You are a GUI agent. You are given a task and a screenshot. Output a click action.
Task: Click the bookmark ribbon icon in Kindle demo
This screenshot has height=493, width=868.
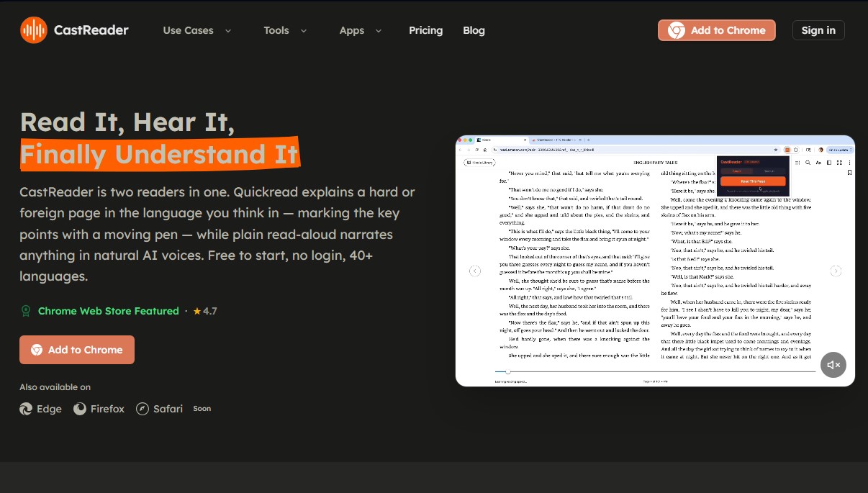pos(849,173)
